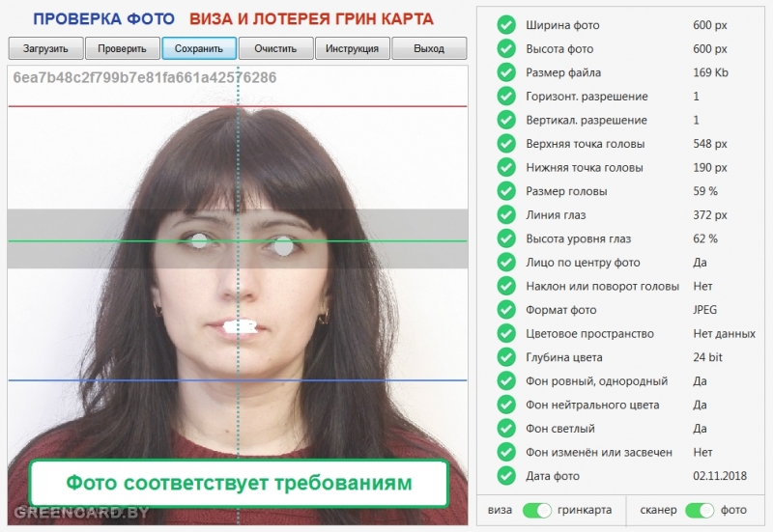Viewport: 773px width, 532px height.
Task: Click the 62 % eye level value
Action: (705, 238)
